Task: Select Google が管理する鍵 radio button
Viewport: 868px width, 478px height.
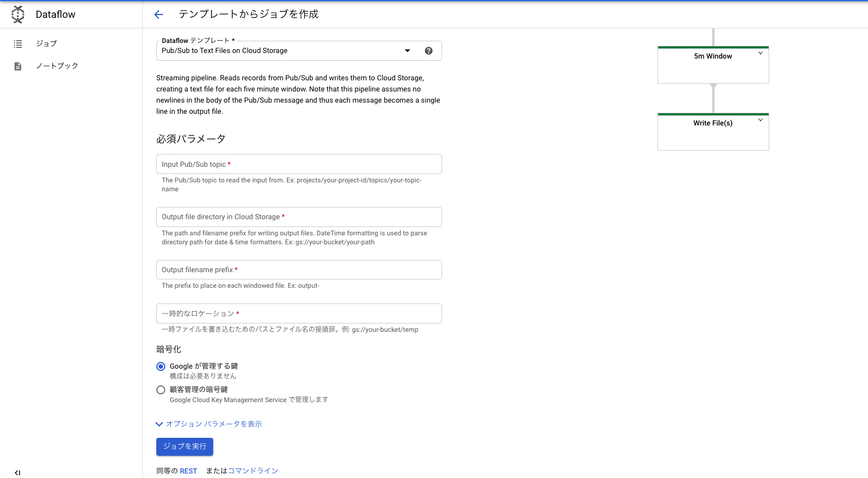Action: point(161,366)
